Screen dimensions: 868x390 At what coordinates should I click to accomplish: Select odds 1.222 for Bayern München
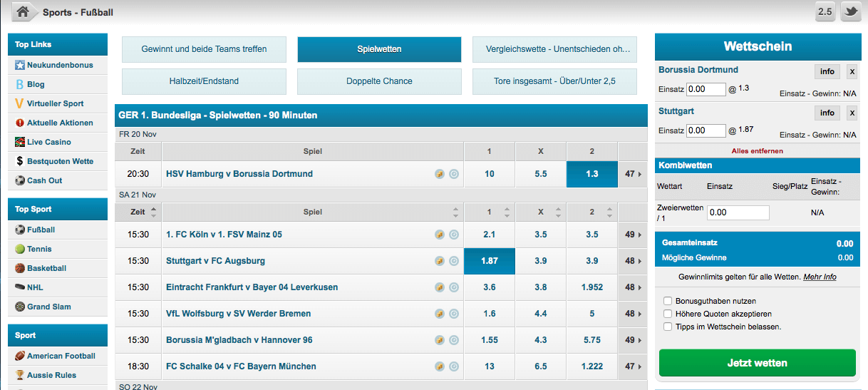click(592, 366)
